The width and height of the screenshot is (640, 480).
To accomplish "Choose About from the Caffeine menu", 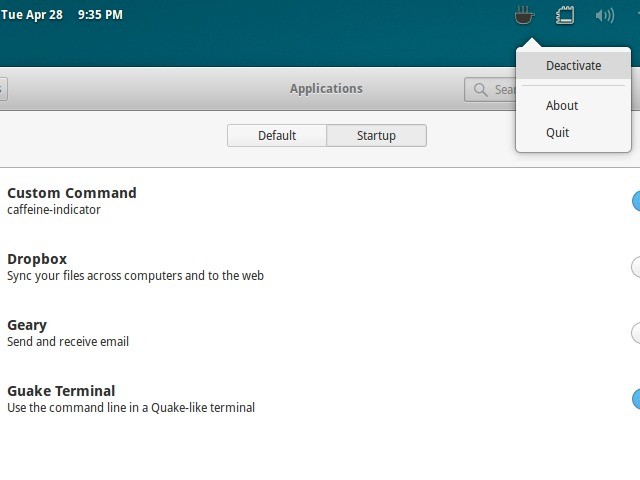I will tap(562, 105).
